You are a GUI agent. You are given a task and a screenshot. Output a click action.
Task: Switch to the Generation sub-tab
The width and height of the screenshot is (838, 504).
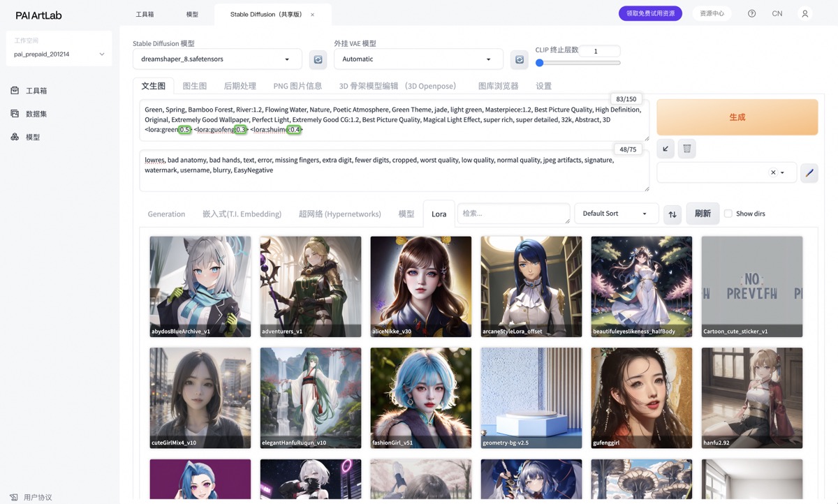coord(166,214)
